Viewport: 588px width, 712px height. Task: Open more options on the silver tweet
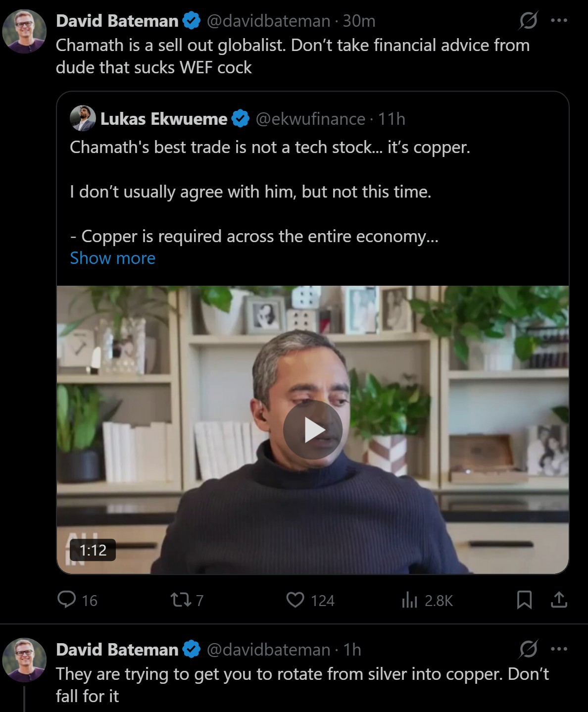[559, 649]
